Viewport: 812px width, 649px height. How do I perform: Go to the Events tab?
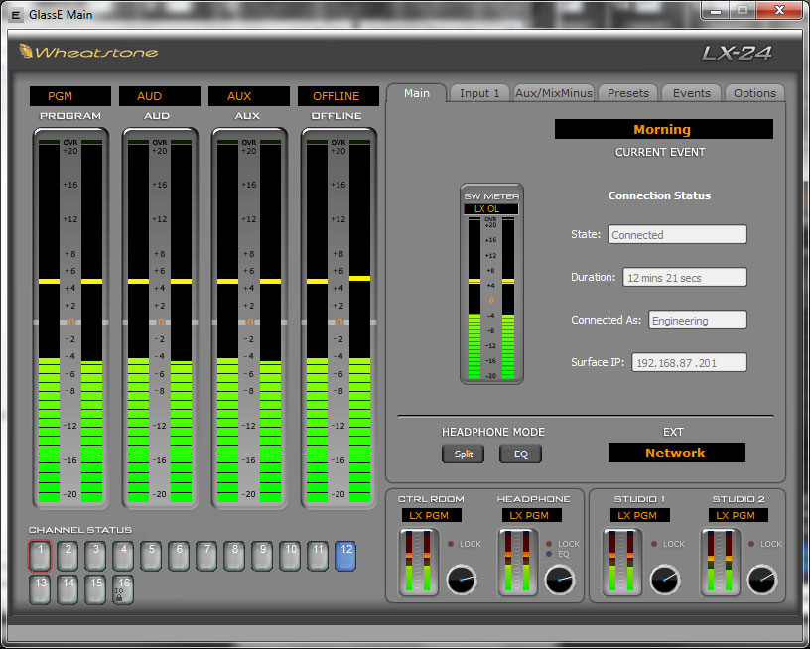click(x=691, y=93)
